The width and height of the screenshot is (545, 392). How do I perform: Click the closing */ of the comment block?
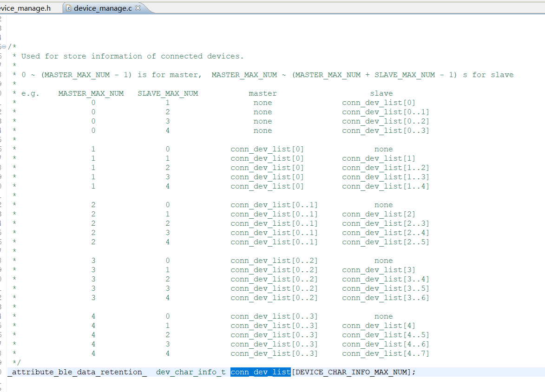point(17,362)
